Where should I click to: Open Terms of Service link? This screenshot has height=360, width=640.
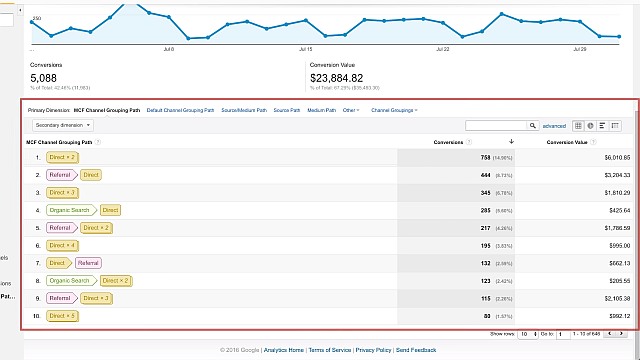[330, 350]
